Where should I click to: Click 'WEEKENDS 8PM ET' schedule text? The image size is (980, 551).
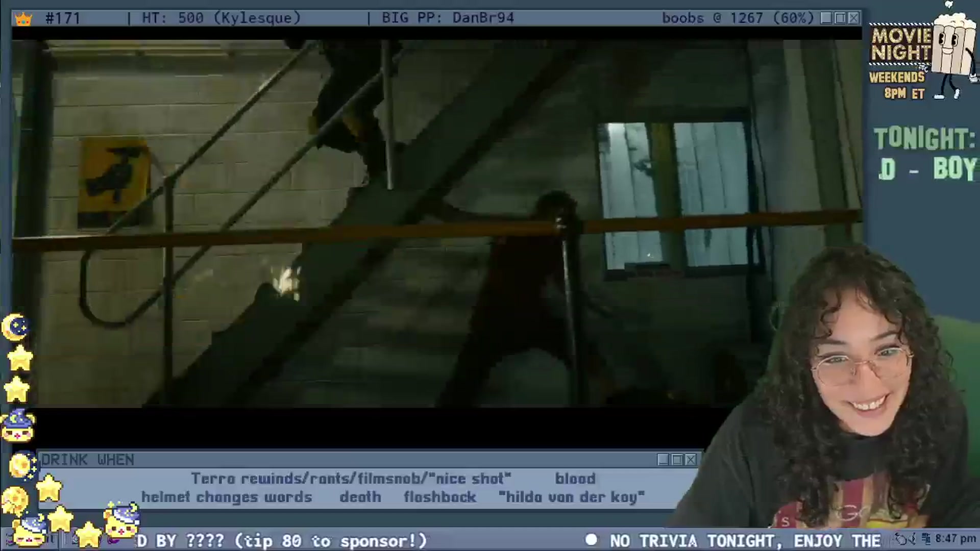click(897, 85)
